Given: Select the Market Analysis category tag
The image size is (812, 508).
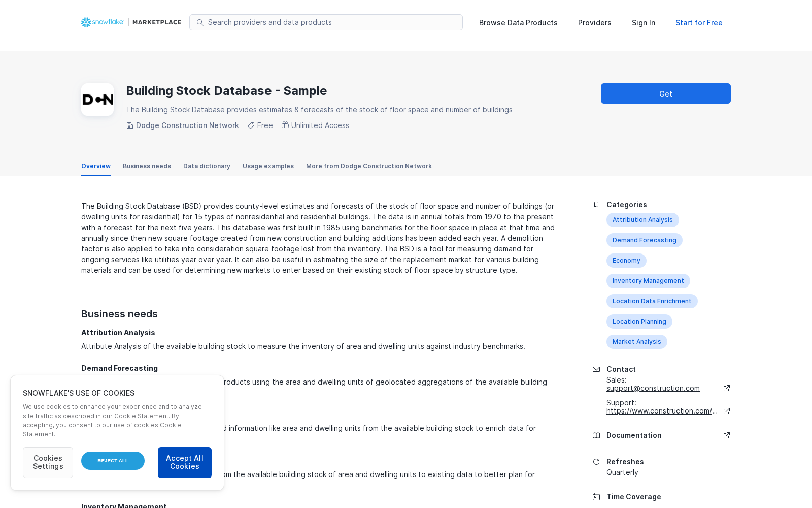Looking at the screenshot, I should [x=637, y=342].
